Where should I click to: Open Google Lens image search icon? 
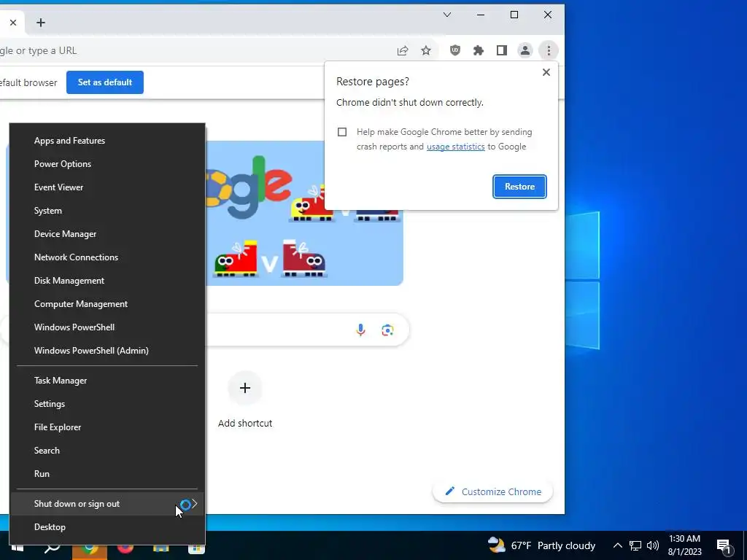pyautogui.click(x=387, y=330)
